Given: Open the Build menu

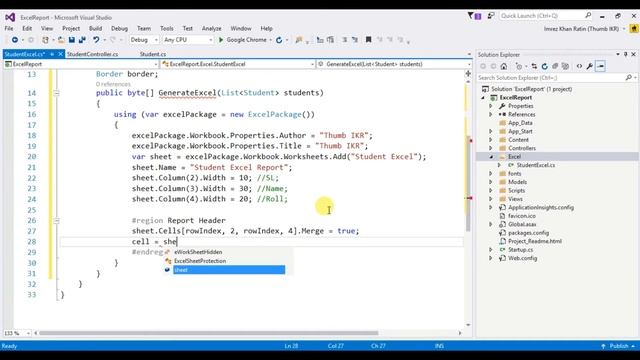Looking at the screenshot, I should 96,29.
